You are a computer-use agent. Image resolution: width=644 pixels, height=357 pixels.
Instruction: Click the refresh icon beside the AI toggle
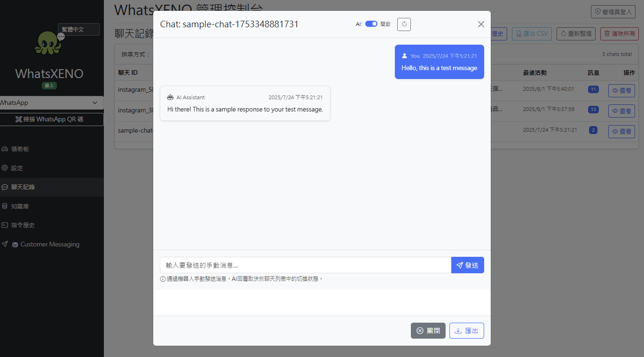pos(403,24)
